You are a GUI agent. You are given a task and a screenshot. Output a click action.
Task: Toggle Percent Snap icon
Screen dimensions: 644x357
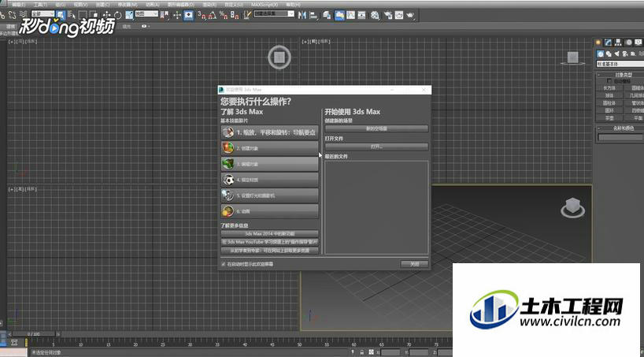coord(224,15)
